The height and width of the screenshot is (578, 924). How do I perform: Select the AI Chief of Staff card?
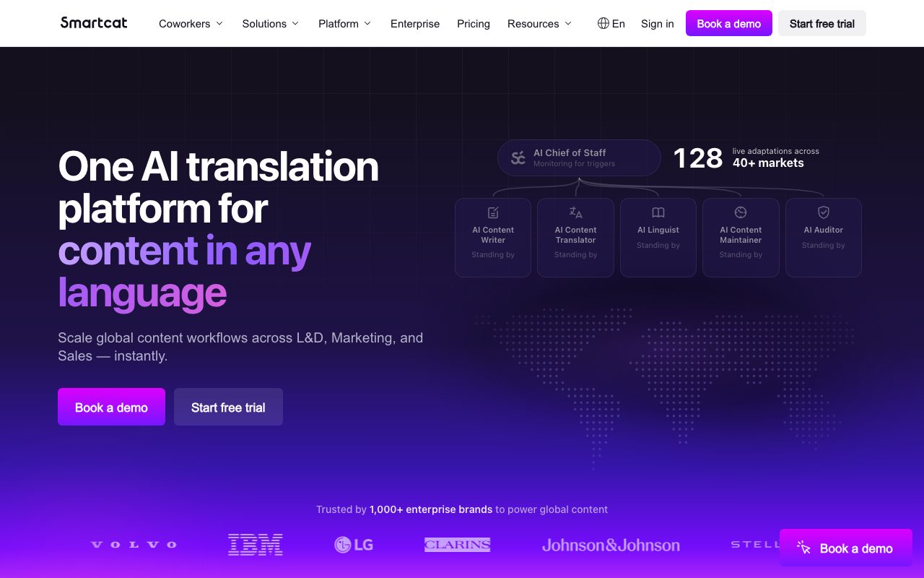(579, 158)
